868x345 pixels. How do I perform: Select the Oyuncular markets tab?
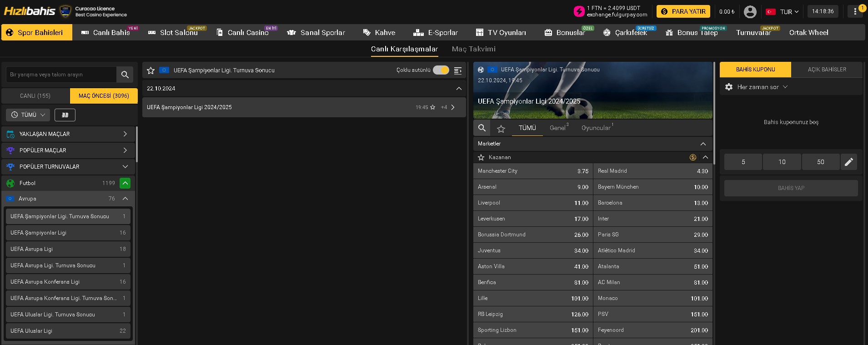point(597,128)
